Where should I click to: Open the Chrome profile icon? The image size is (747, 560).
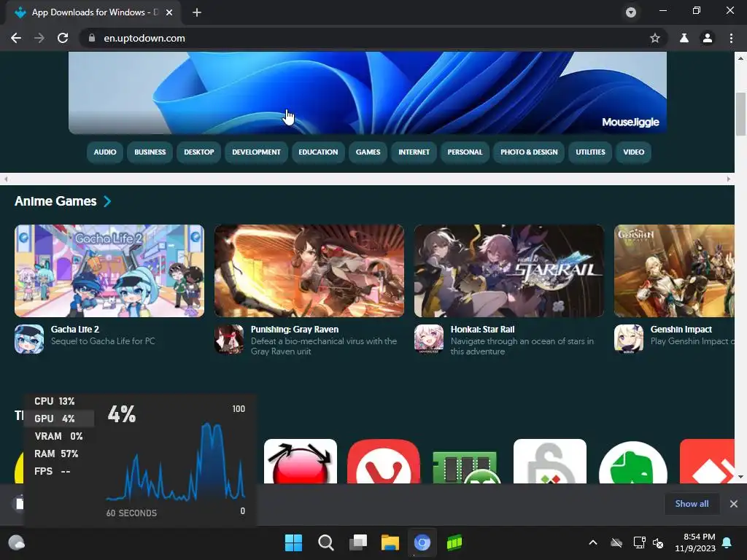click(x=708, y=38)
